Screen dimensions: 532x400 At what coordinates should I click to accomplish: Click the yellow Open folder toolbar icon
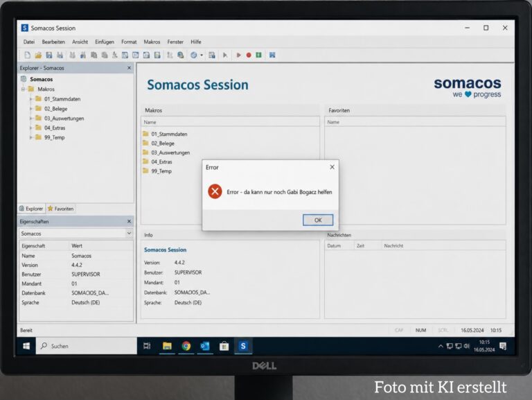(38, 55)
